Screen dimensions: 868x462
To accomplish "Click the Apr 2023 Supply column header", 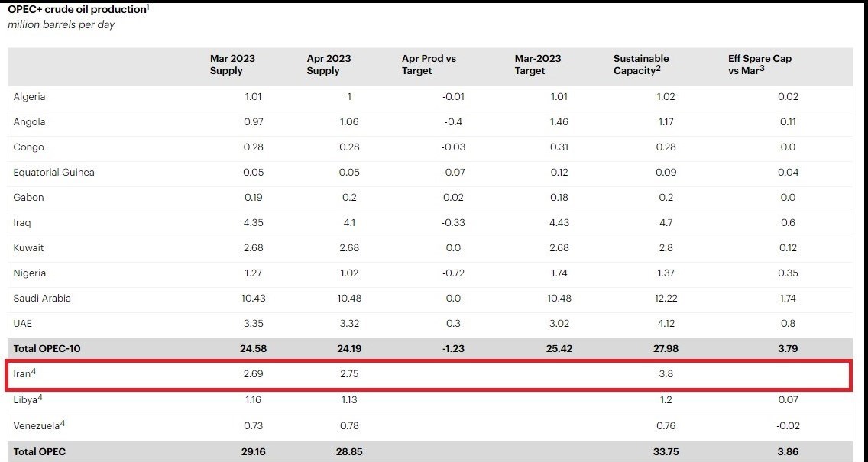I will pos(329,65).
